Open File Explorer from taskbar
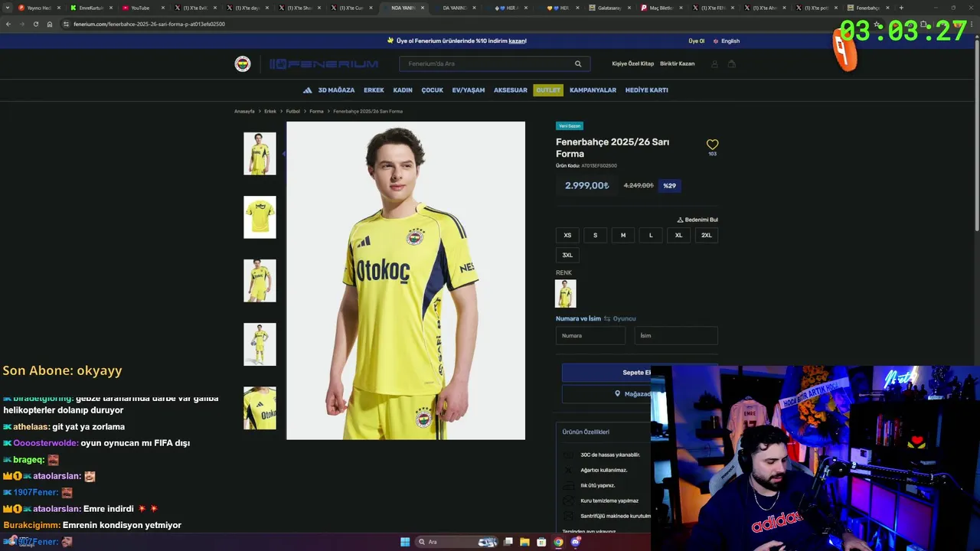Screen dimensions: 980x551 coord(524,542)
